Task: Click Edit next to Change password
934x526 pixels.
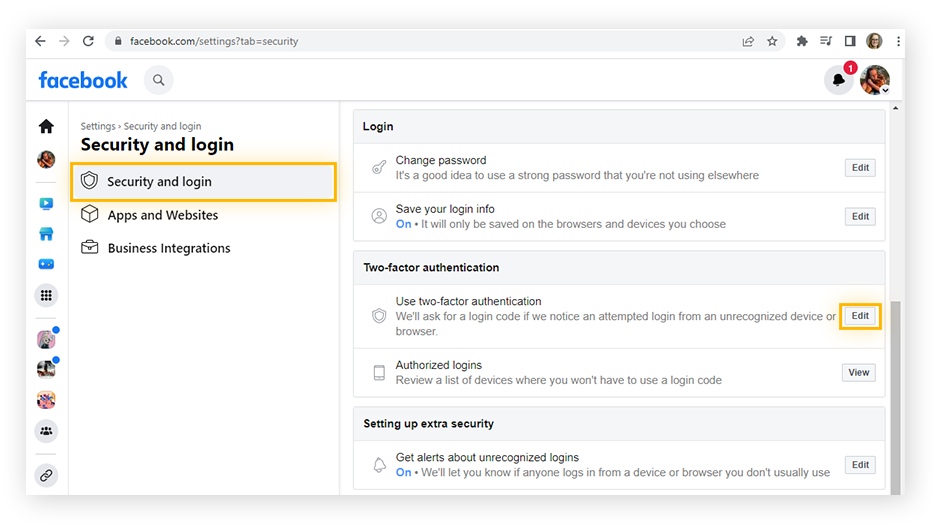Action: [860, 168]
